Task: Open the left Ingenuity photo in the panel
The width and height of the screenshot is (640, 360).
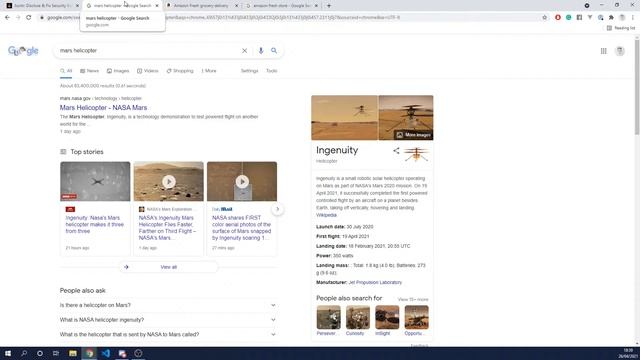Action: (344, 118)
